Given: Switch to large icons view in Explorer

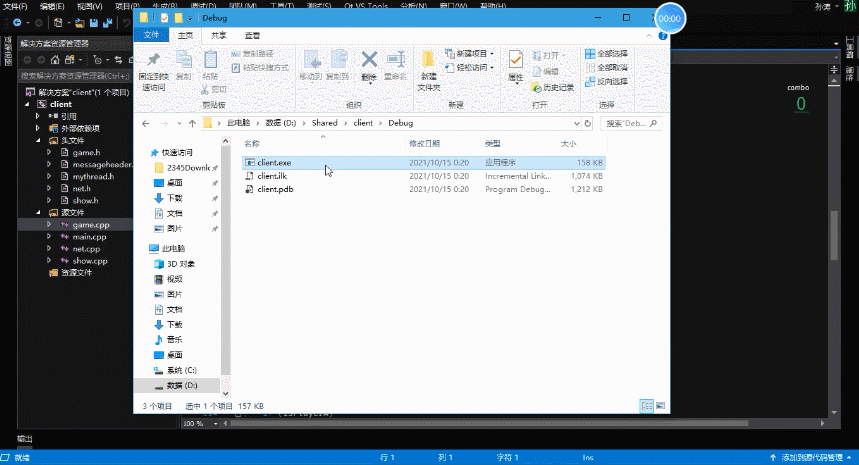Looking at the screenshot, I should point(660,406).
